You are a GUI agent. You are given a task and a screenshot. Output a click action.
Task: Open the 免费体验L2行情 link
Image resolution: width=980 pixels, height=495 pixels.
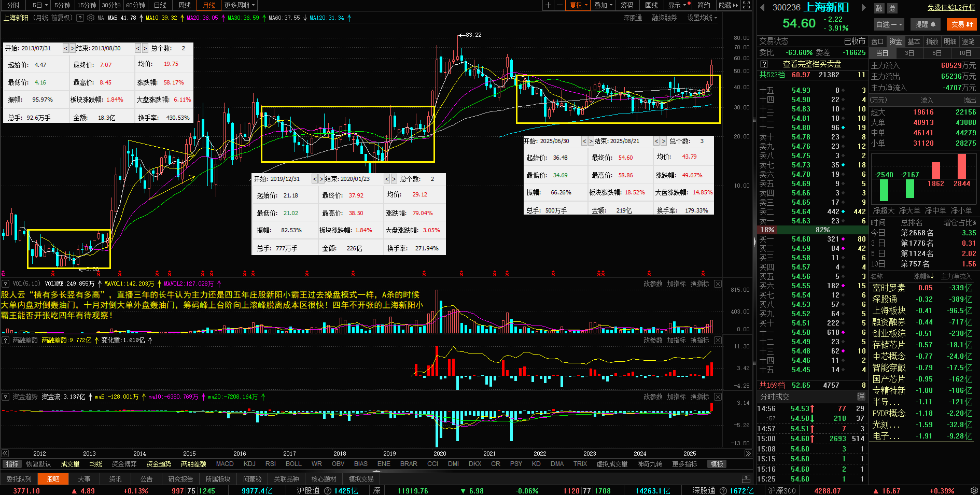coord(951,7)
